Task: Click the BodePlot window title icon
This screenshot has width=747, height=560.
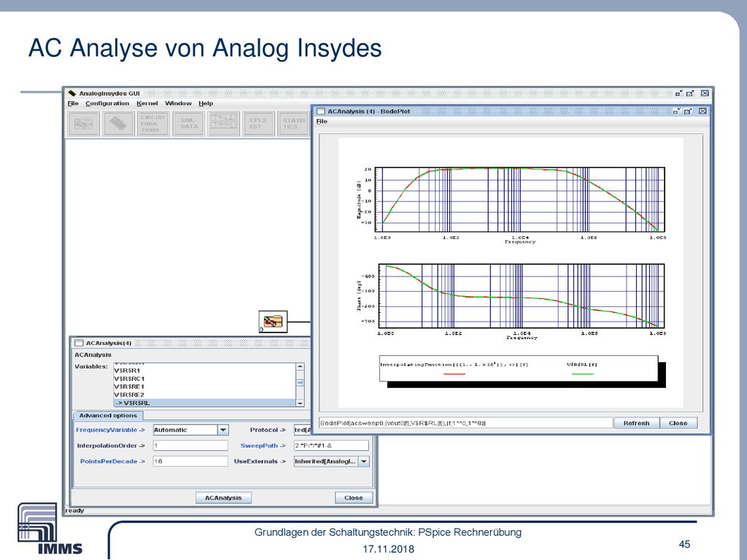Action: tap(321, 112)
